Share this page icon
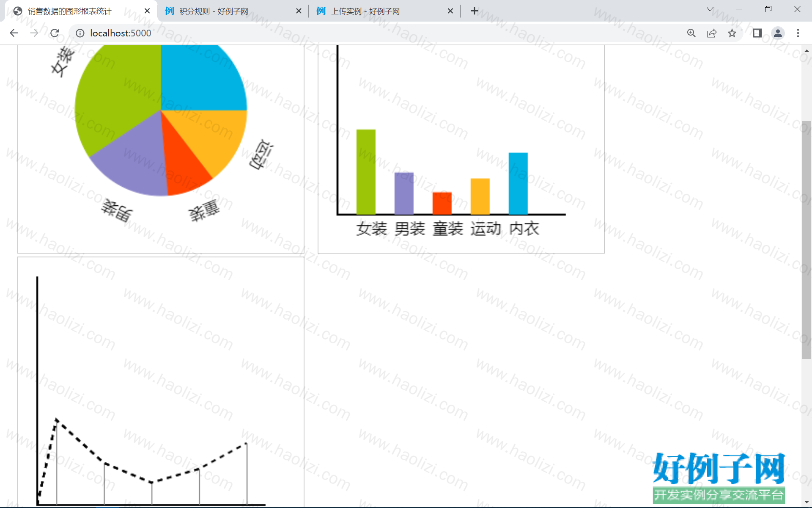 point(712,33)
